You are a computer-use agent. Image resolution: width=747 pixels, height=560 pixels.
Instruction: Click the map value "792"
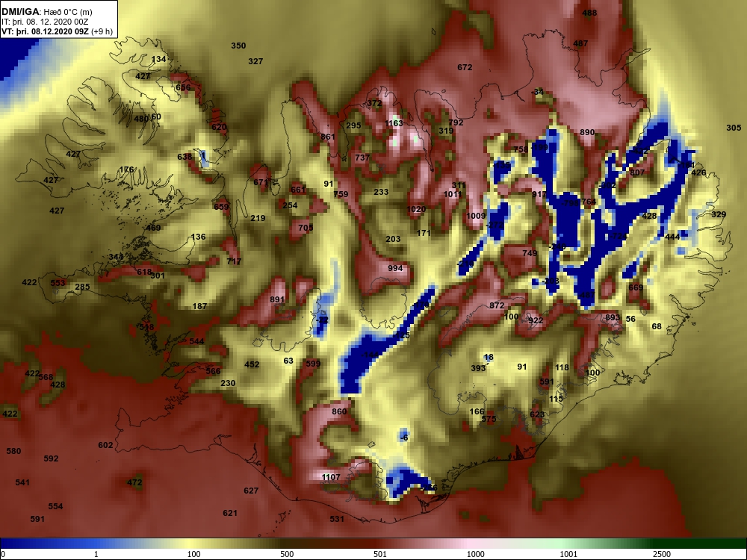[x=456, y=123]
